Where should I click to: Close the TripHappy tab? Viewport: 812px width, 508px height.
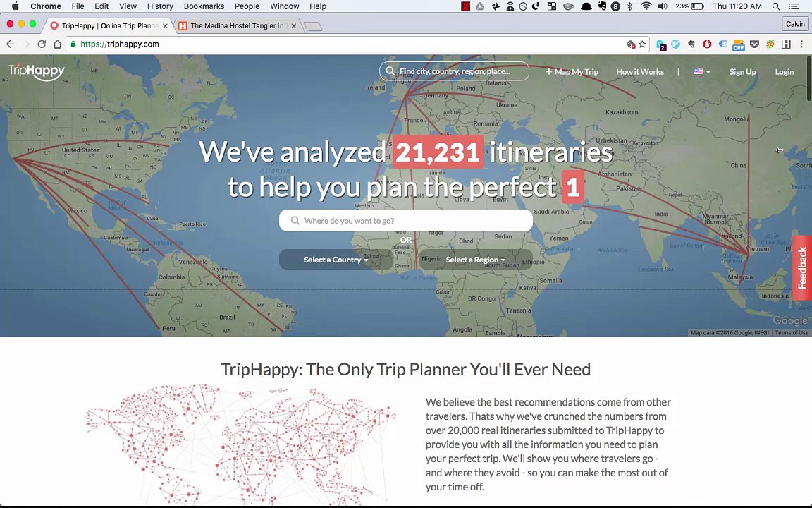[x=165, y=26]
